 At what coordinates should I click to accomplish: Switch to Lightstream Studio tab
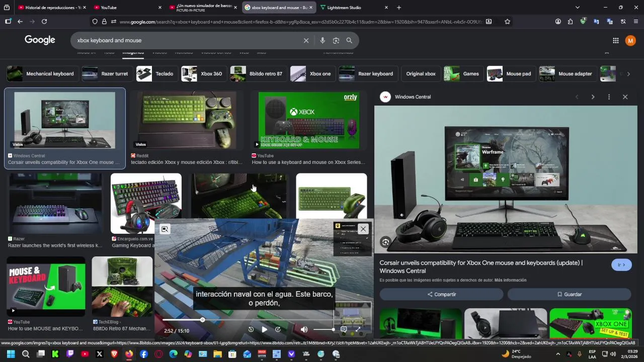pos(355,8)
